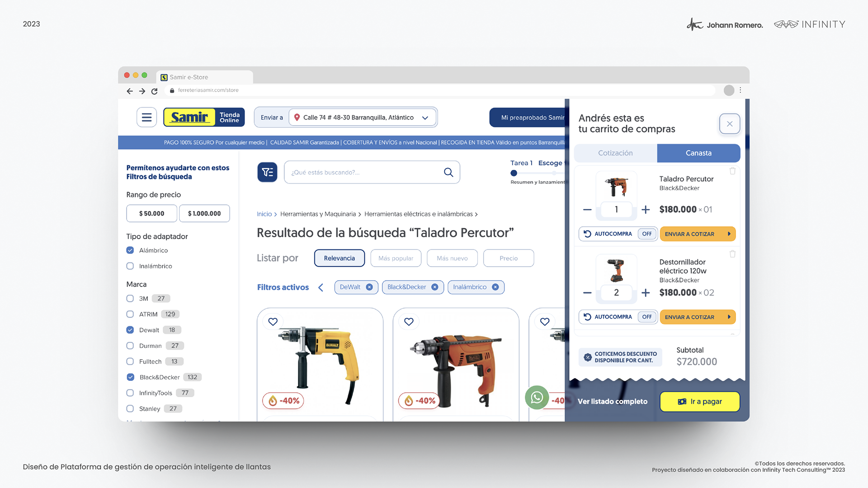
Task: Check the 3M brand filter
Action: click(x=130, y=299)
